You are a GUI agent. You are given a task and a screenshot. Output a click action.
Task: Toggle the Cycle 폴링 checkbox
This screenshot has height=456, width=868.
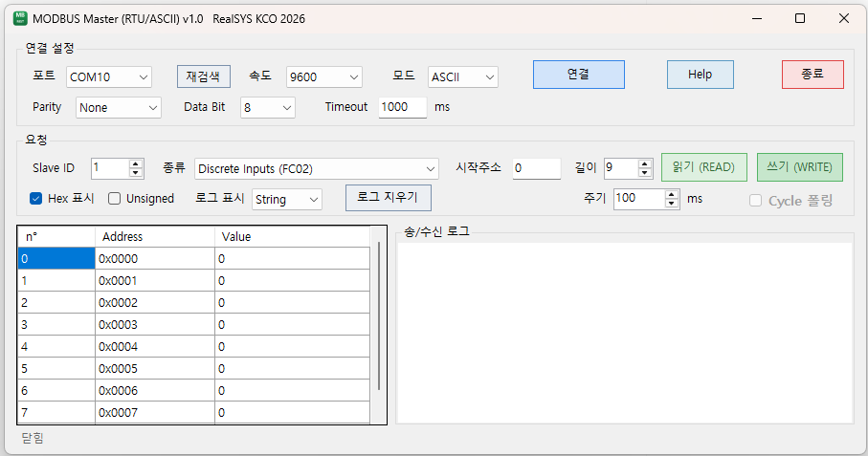[756, 201]
